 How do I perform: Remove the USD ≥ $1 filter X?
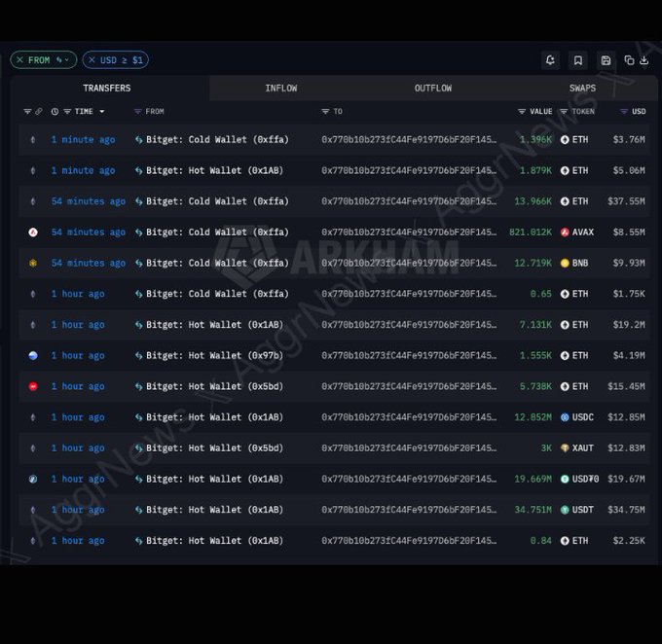92,60
